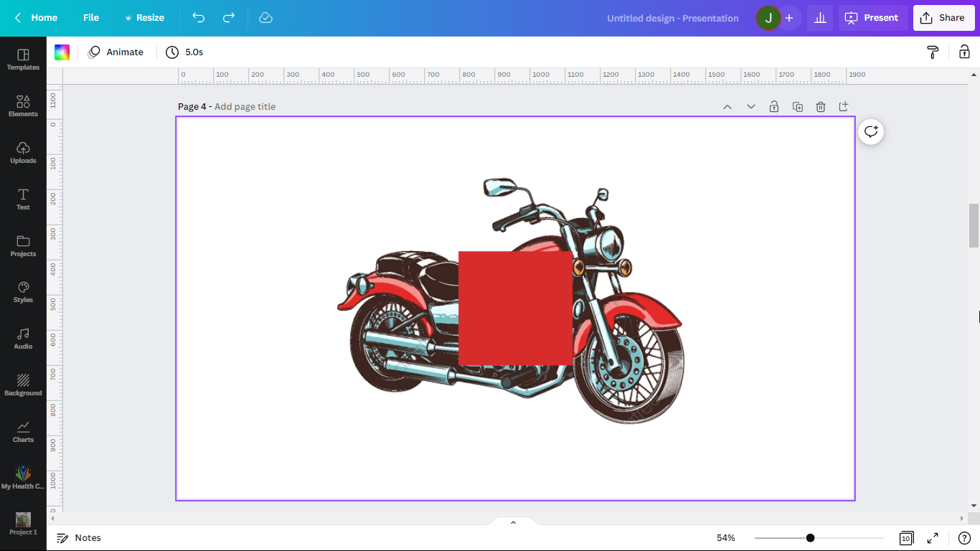Duplicate the current page
The image size is (980, 551).
click(797, 106)
